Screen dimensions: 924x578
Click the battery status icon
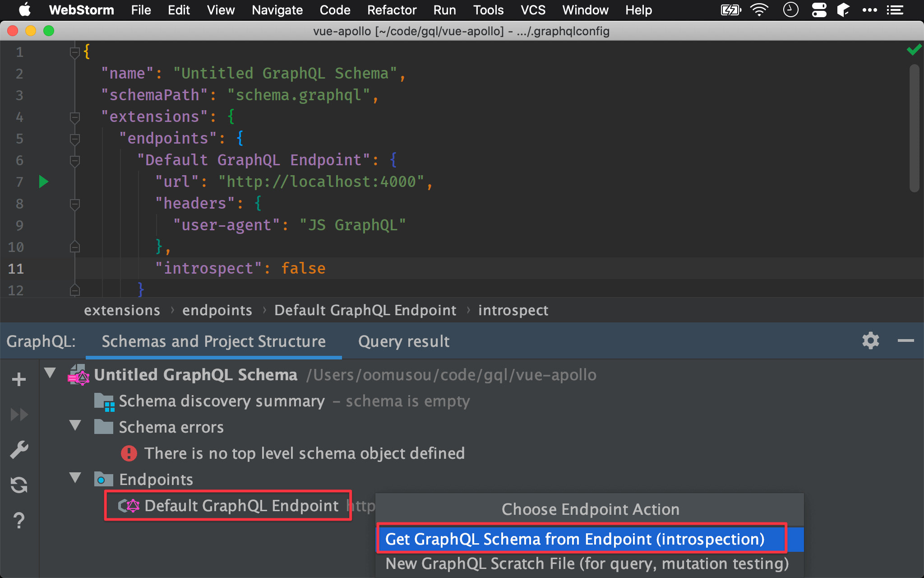pos(731,10)
